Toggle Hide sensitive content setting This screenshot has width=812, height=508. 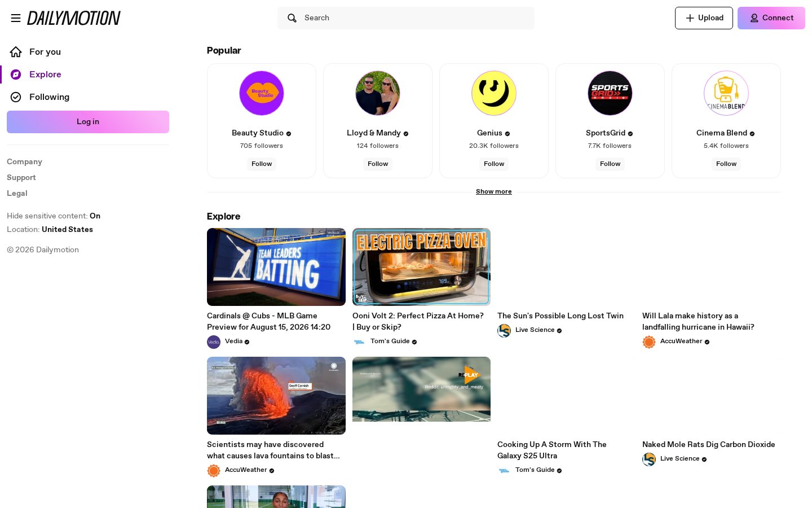54,216
